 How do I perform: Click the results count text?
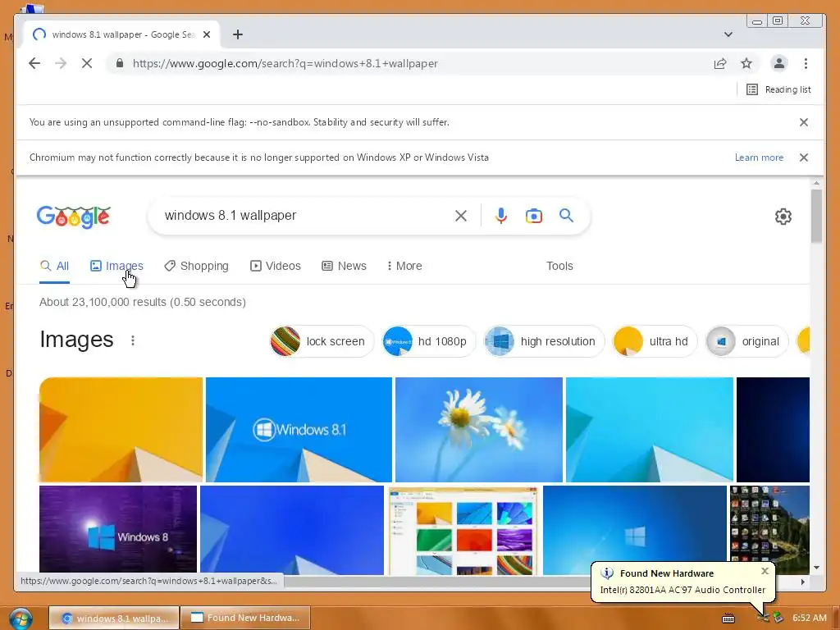(x=143, y=302)
